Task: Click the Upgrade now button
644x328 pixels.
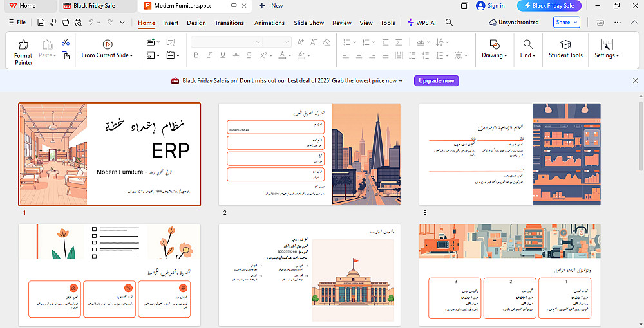Action: [x=437, y=81]
